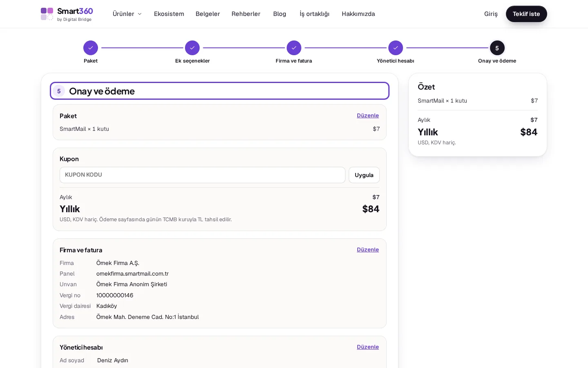Viewport: 588px width, 368px height.
Task: Click the Giriş login link
Action: point(491,14)
